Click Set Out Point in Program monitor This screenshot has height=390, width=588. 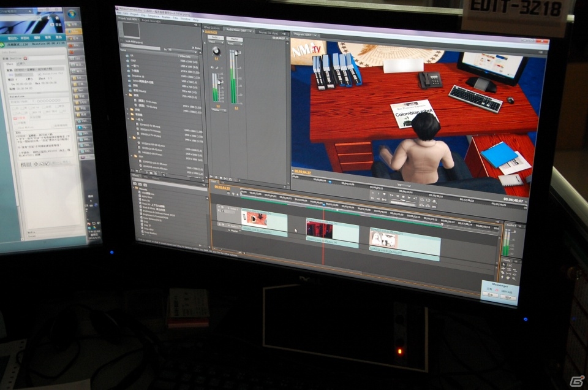(379, 193)
